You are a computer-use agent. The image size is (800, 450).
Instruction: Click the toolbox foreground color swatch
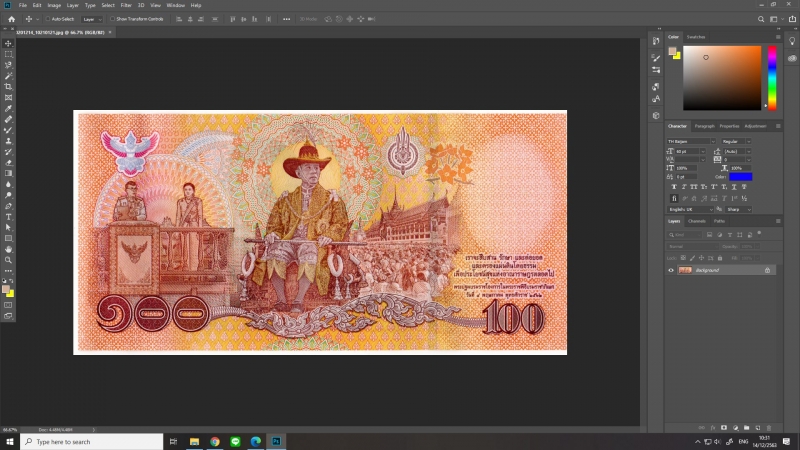(6, 290)
